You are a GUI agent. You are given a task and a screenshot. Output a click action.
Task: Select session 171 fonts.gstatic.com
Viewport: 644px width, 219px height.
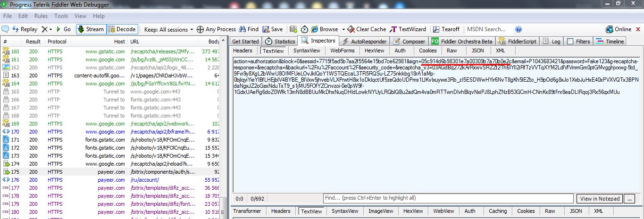point(110,140)
